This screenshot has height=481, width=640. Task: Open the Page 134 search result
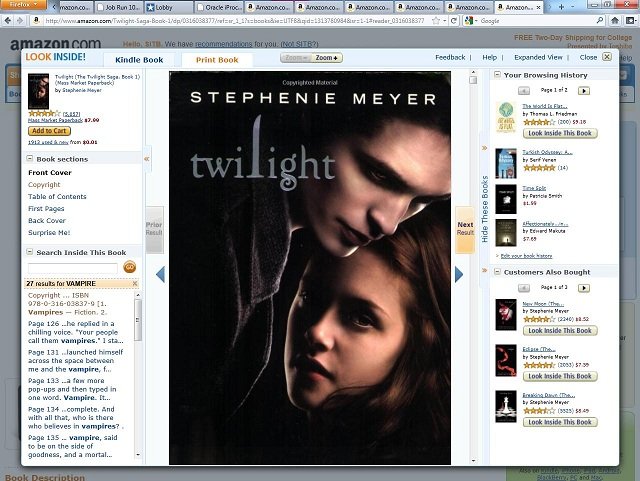pos(76,418)
